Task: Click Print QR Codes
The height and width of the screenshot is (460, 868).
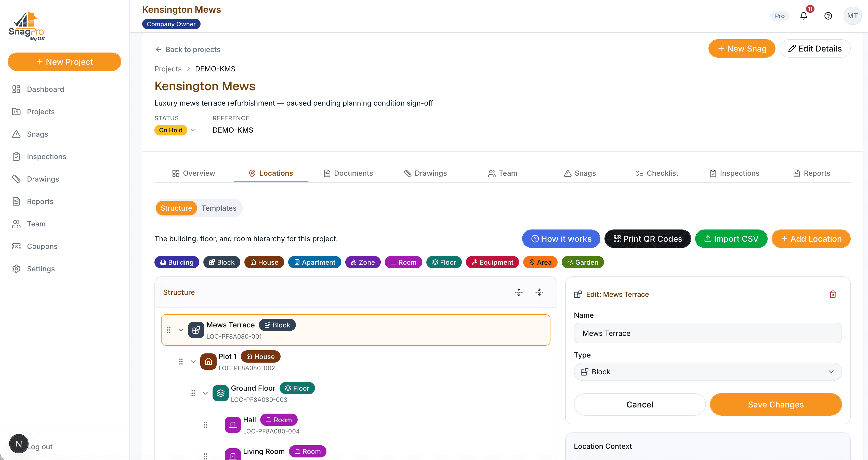Action: (x=647, y=239)
